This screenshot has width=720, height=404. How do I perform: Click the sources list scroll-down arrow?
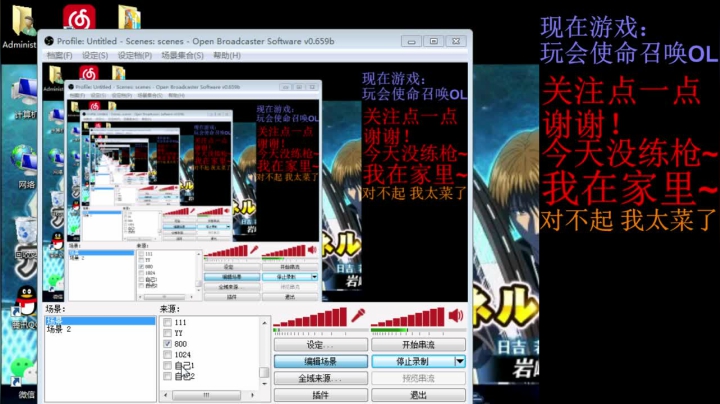click(x=264, y=384)
